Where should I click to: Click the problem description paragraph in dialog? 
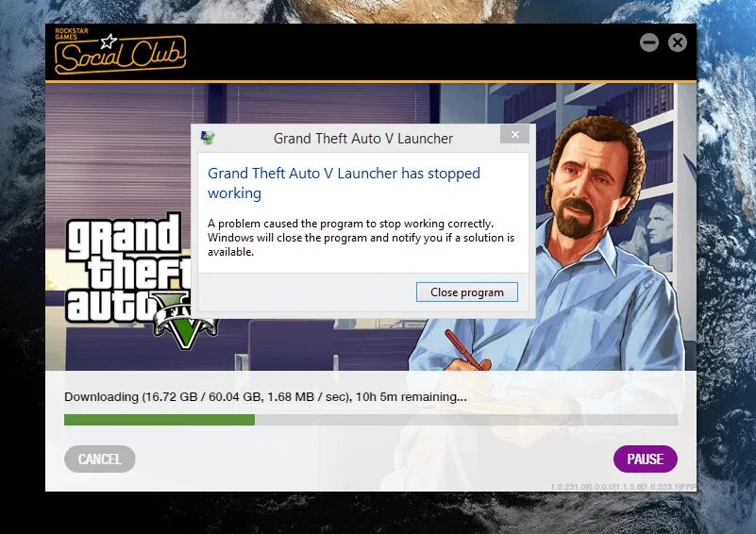(x=361, y=238)
